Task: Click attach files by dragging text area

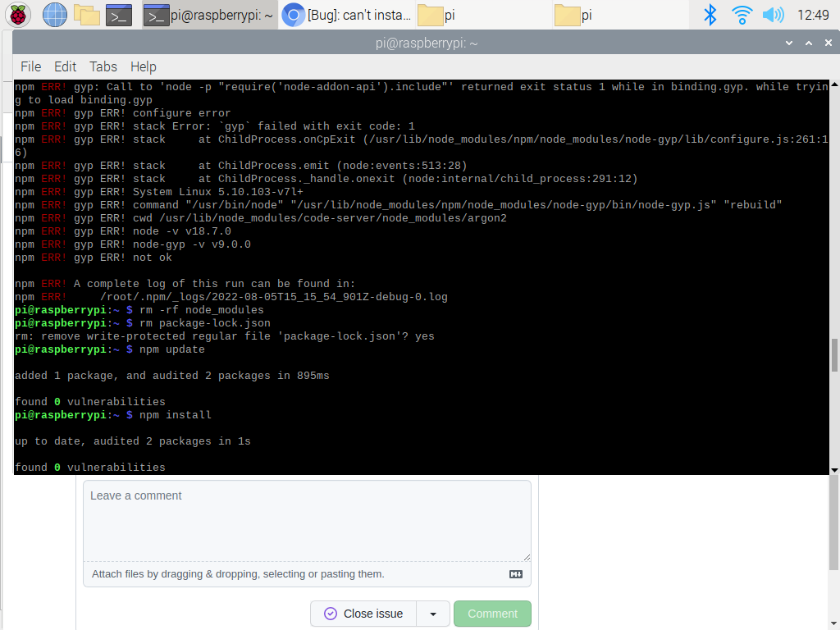Action: tap(238, 574)
